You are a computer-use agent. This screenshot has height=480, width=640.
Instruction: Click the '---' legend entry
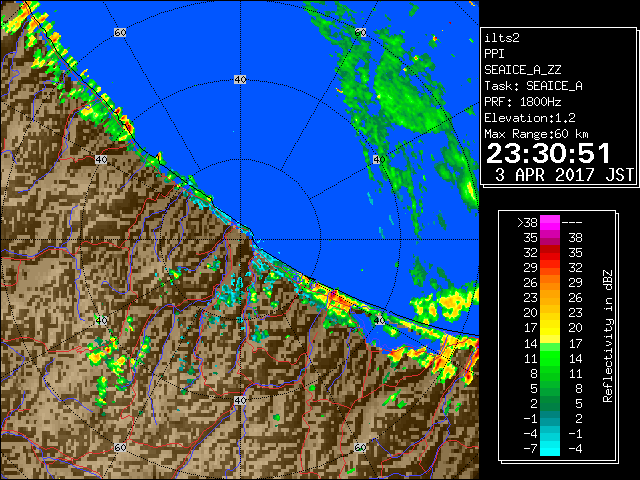coord(572,222)
